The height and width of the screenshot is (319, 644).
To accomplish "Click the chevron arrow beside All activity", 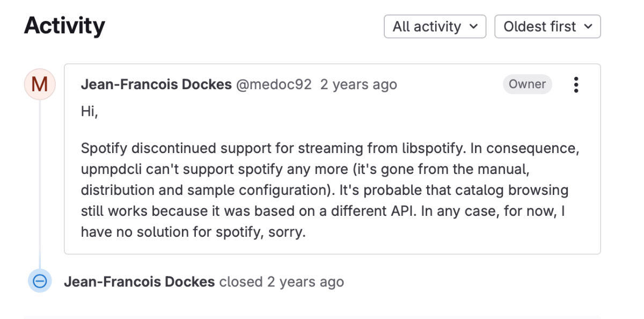I will [473, 27].
